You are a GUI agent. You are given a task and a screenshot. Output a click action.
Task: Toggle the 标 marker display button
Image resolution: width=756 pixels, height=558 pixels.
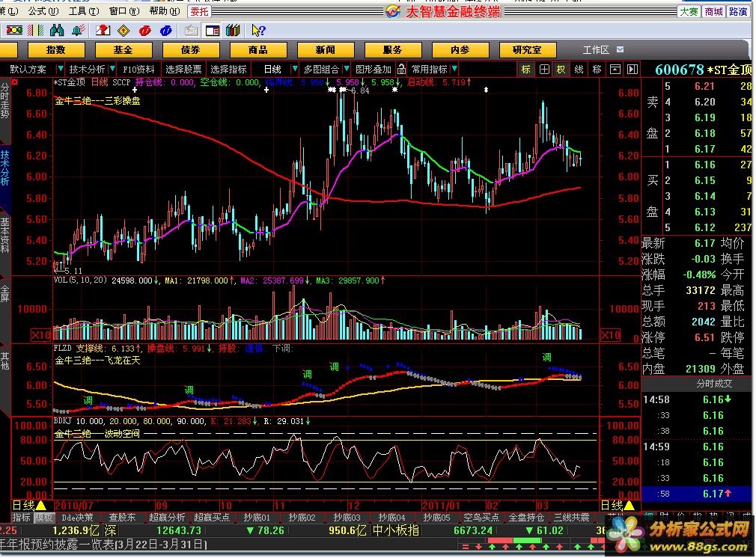pos(526,69)
